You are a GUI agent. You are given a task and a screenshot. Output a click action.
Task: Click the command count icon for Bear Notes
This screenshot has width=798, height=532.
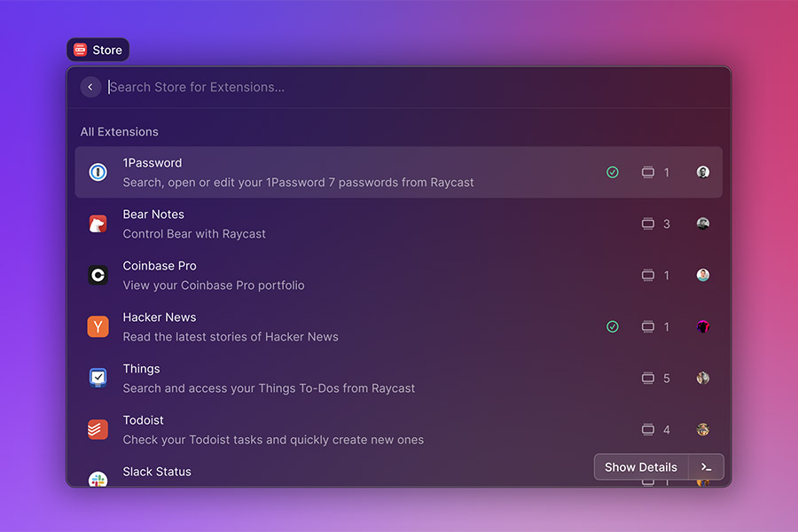click(x=648, y=223)
